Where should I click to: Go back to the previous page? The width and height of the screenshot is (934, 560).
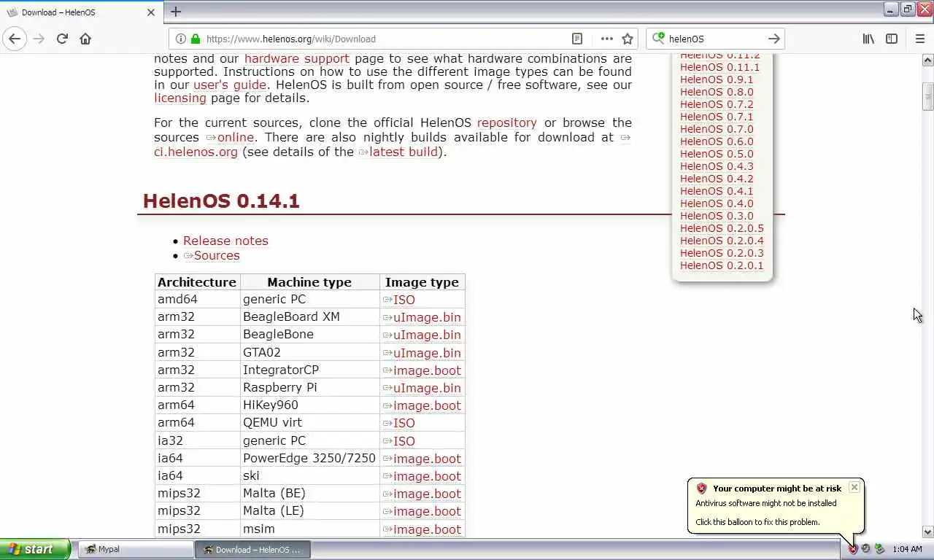point(15,39)
